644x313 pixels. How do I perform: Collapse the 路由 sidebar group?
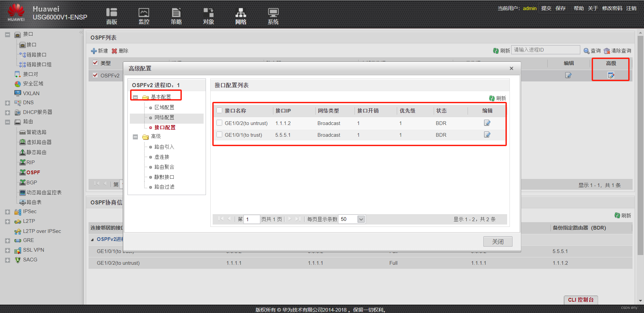[x=7, y=122]
